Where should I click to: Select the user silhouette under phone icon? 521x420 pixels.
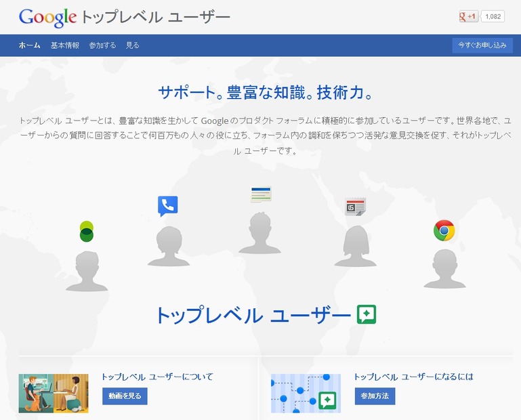pos(169,246)
